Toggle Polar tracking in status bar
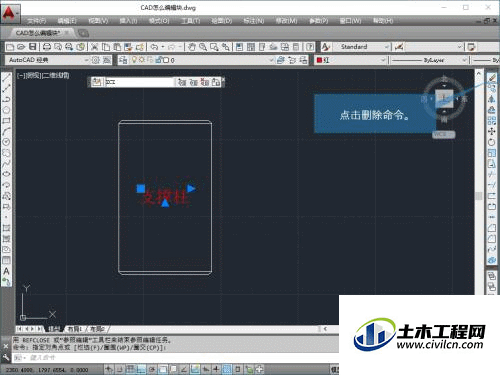 click(x=152, y=369)
